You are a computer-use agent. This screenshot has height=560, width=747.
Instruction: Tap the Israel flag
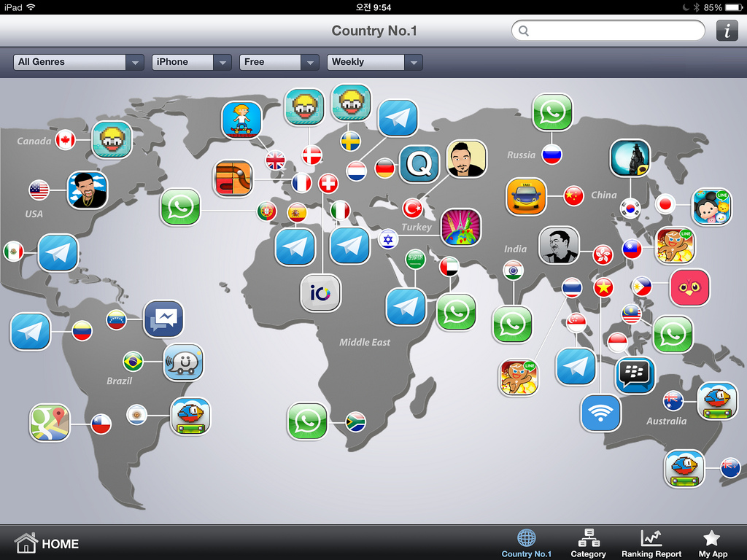pyautogui.click(x=388, y=239)
